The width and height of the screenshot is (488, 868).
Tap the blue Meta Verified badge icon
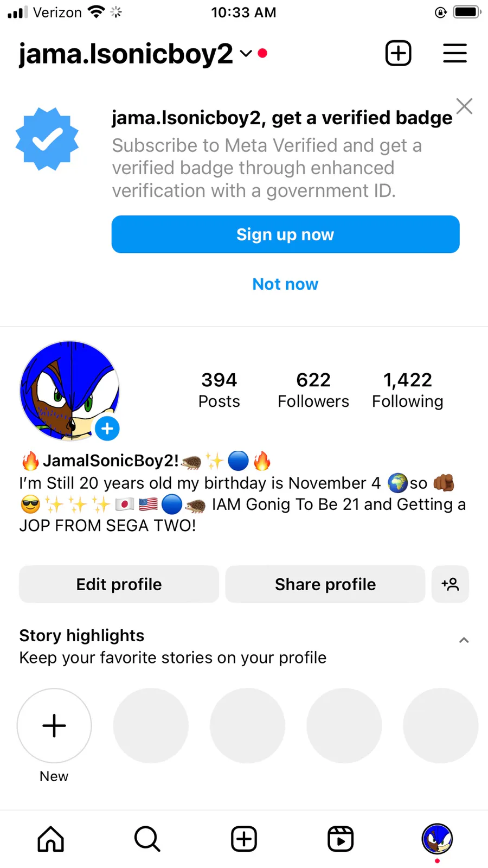click(x=47, y=139)
